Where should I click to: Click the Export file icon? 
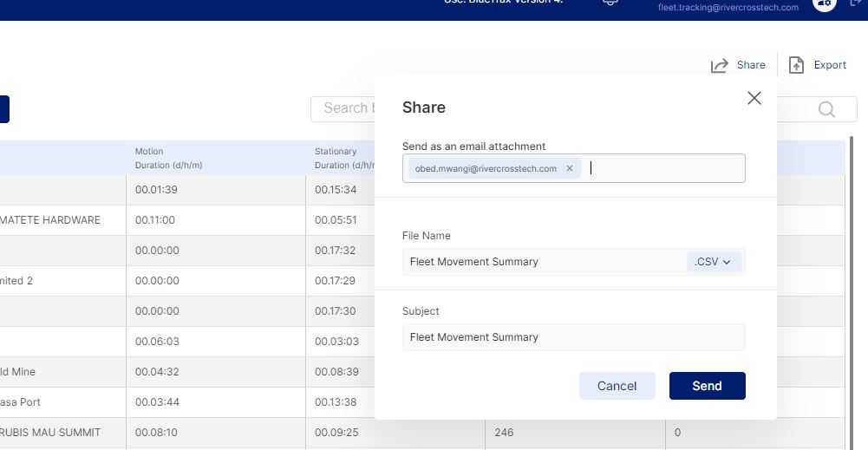pos(796,65)
